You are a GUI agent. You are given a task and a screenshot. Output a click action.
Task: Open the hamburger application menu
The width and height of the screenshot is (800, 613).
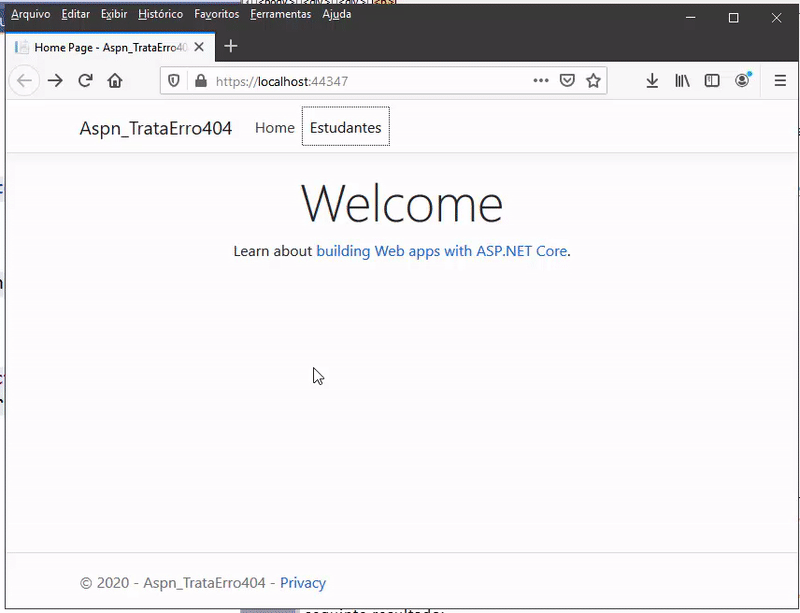point(780,81)
